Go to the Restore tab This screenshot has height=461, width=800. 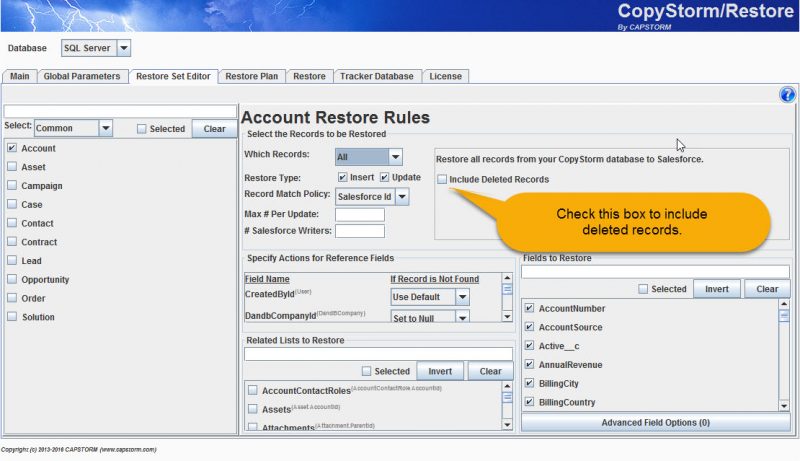pyautogui.click(x=309, y=76)
